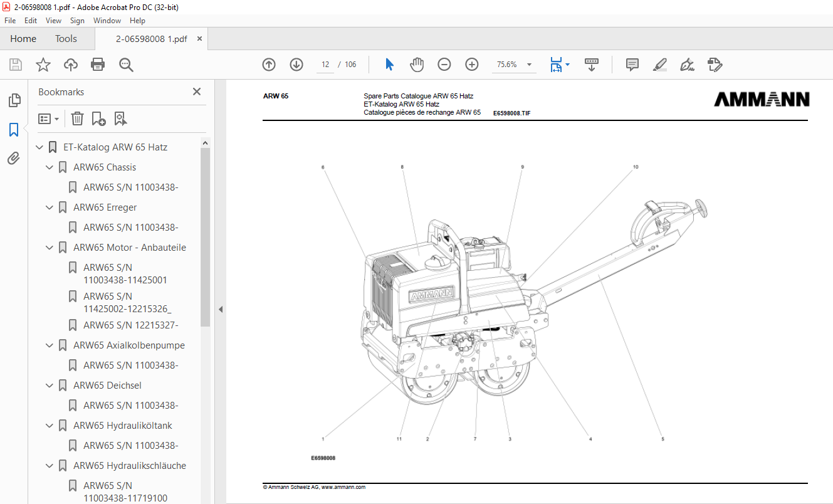Select the ARW65 Deichsel bookmark label

pos(108,386)
